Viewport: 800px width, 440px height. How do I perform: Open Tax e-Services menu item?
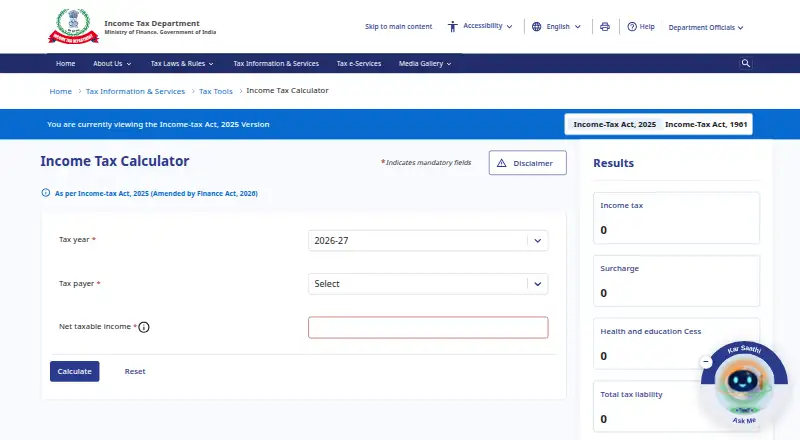(x=359, y=64)
